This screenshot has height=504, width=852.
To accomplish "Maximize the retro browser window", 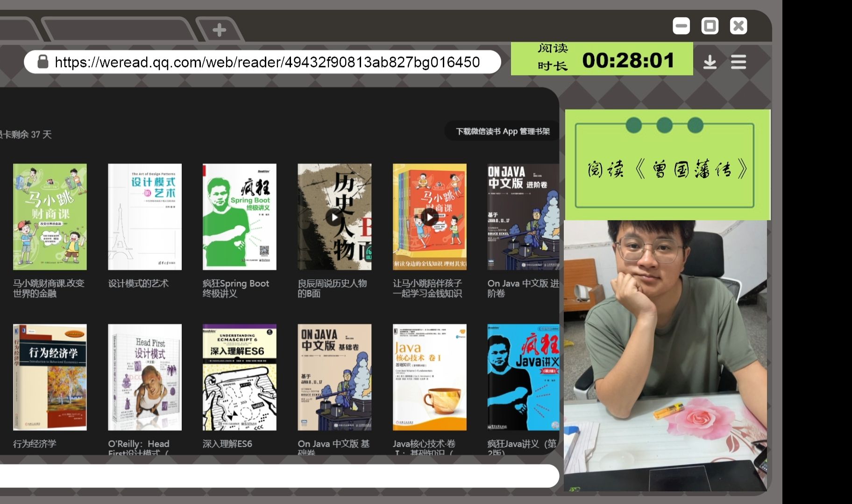I will [710, 26].
